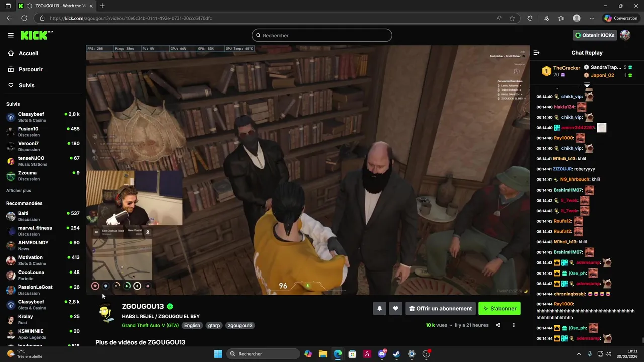Click Offrir un abonnement button
Image resolution: width=644 pixels, height=362 pixels.
pyautogui.click(x=440, y=309)
